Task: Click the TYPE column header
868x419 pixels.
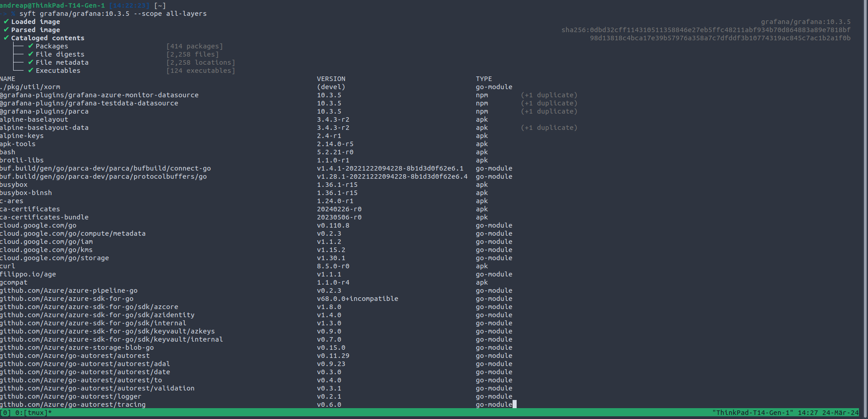Action: (x=484, y=79)
